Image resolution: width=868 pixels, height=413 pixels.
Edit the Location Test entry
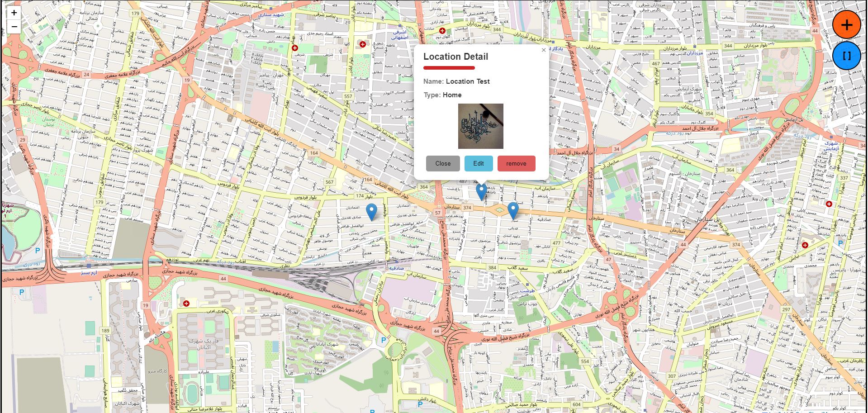coord(479,163)
